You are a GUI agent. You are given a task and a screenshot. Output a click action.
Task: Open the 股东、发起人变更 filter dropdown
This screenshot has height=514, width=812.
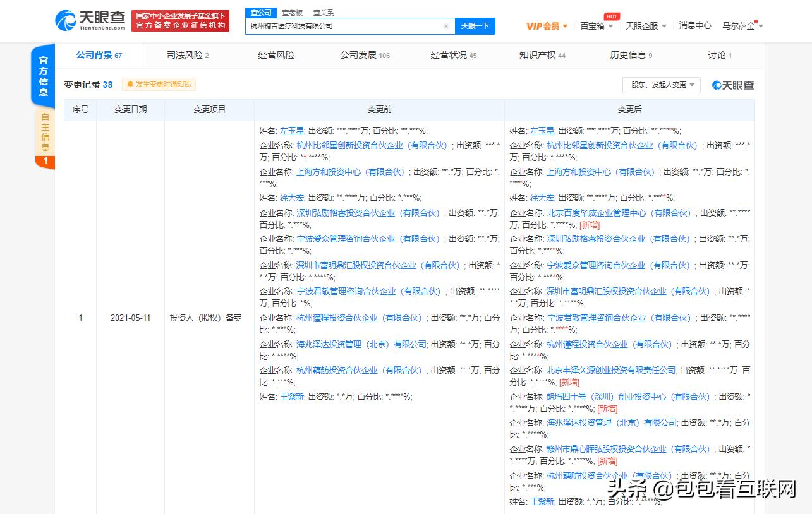tap(661, 85)
